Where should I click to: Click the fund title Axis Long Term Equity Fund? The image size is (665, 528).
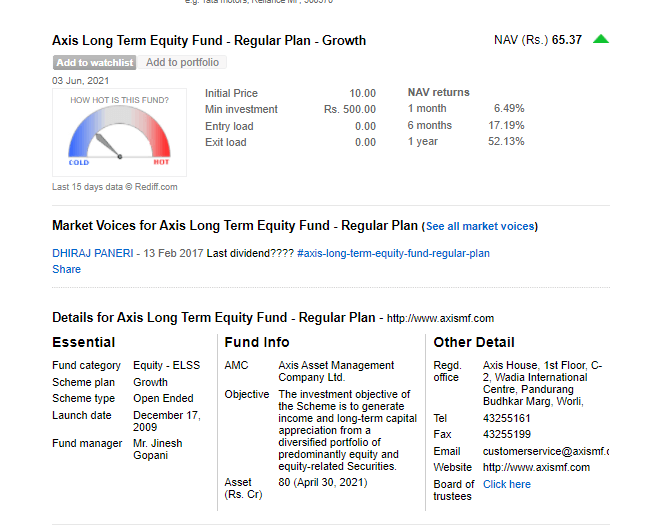click(209, 41)
